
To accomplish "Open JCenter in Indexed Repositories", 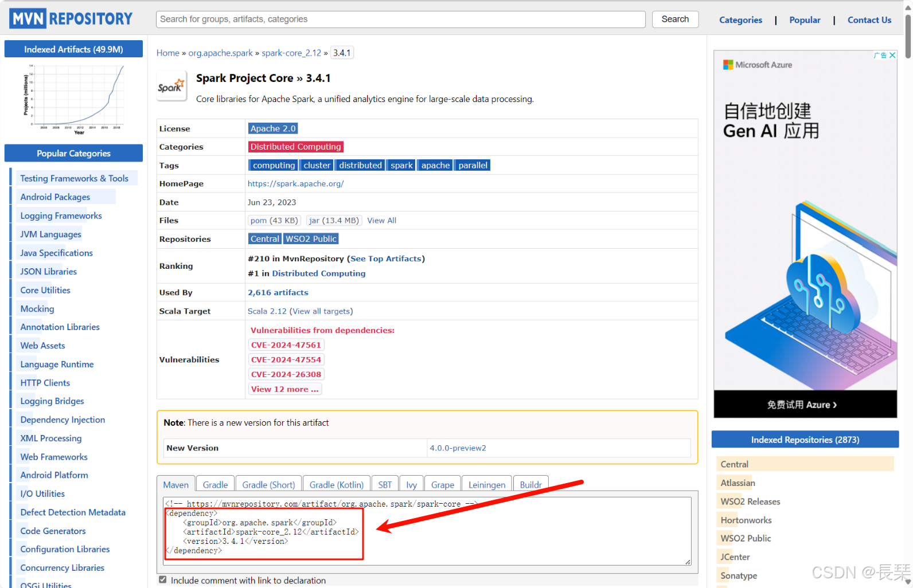I will pos(735,556).
